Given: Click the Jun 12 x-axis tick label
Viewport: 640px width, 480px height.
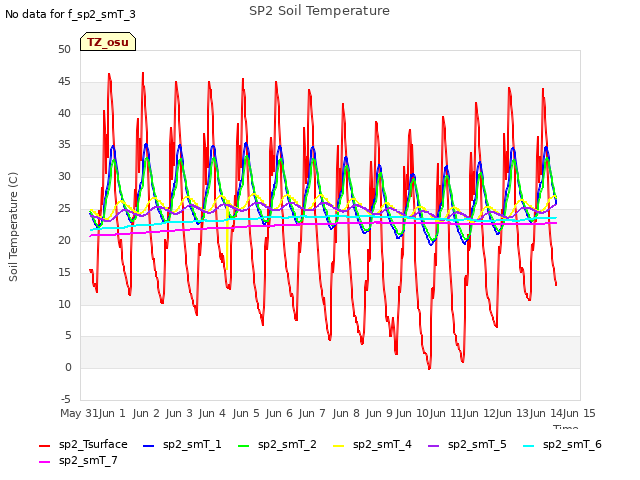Looking at the screenshot, I should click(x=479, y=413).
